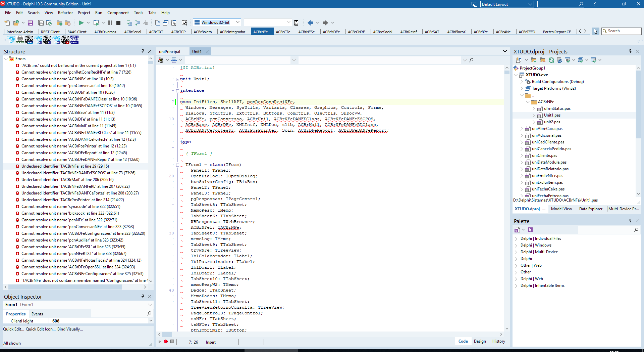Click the Bind Visually... link
The image size is (644, 352).
tap(70, 329)
